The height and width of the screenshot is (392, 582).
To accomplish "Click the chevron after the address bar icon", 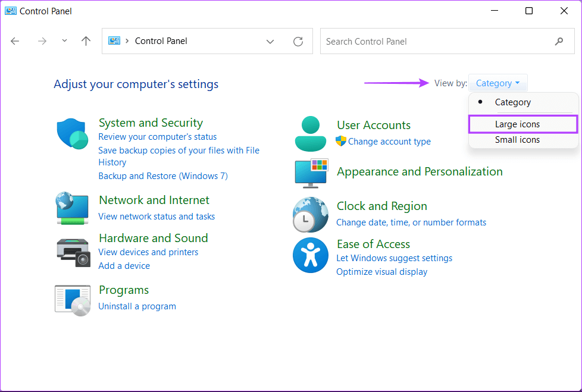I will pos(127,41).
